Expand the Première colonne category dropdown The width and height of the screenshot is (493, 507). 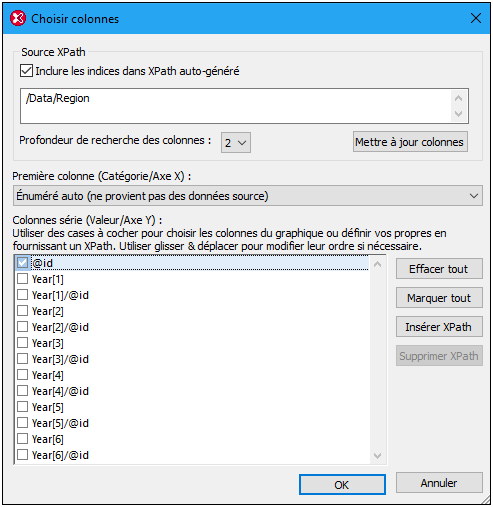click(x=248, y=196)
